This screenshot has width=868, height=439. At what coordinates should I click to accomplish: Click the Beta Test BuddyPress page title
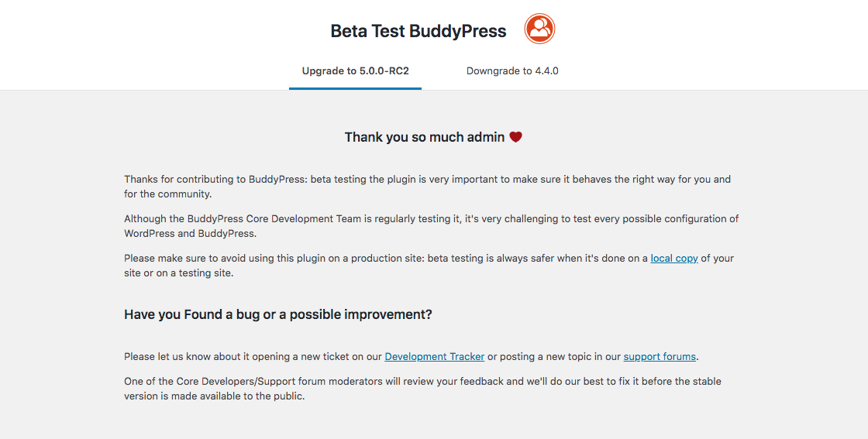pyautogui.click(x=418, y=31)
